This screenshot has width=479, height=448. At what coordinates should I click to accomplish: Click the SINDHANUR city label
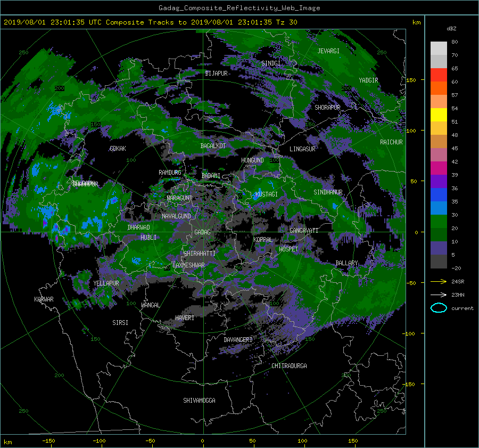pyautogui.click(x=328, y=192)
